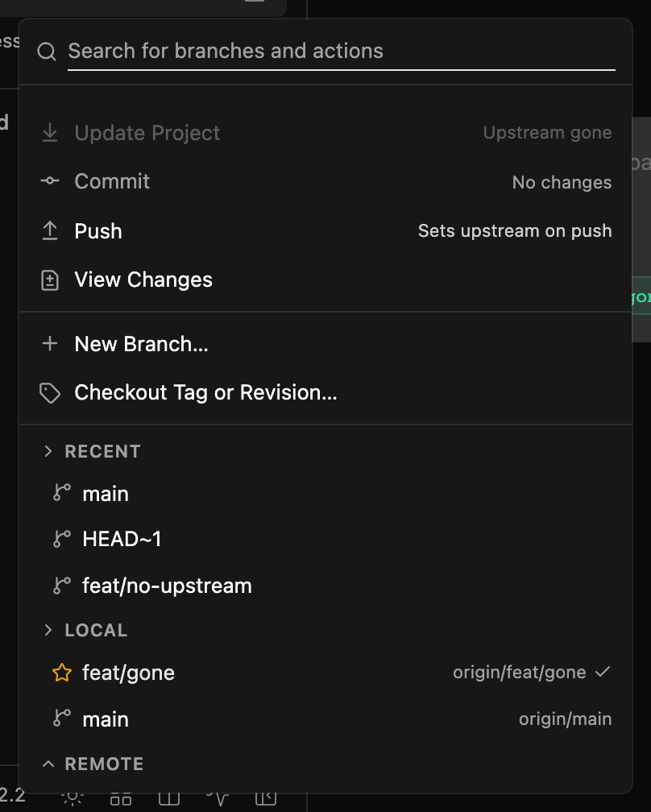Screen dimensions: 651x812
Task: Choose Checkout Tag or Revision...
Action: [x=325, y=392]
